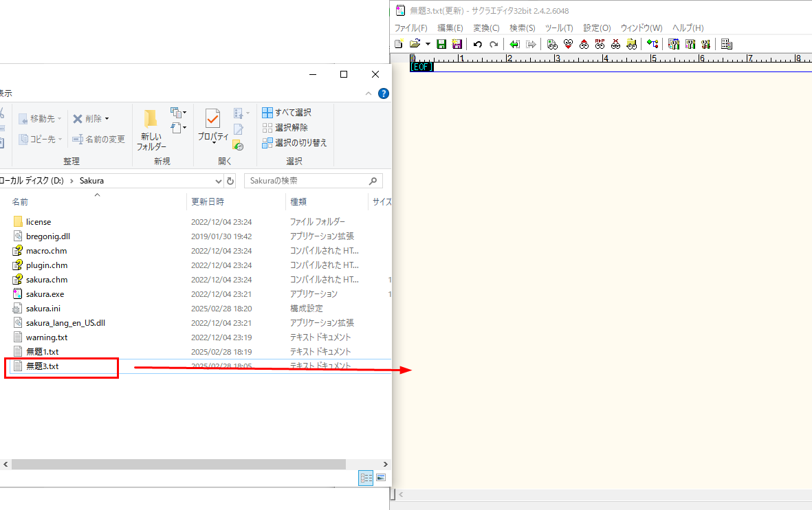Select warning.txt in the file list

(x=47, y=337)
